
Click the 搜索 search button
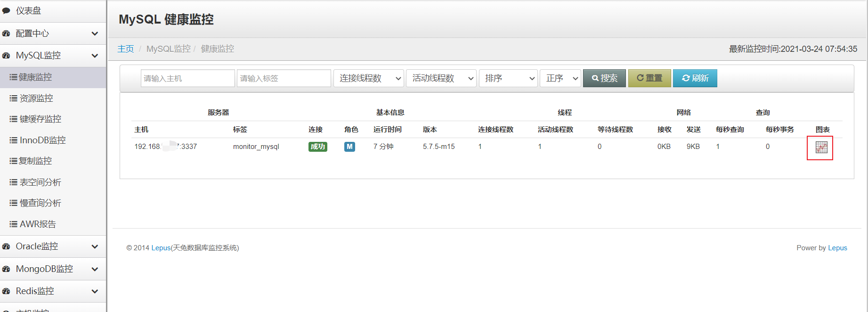pyautogui.click(x=604, y=78)
